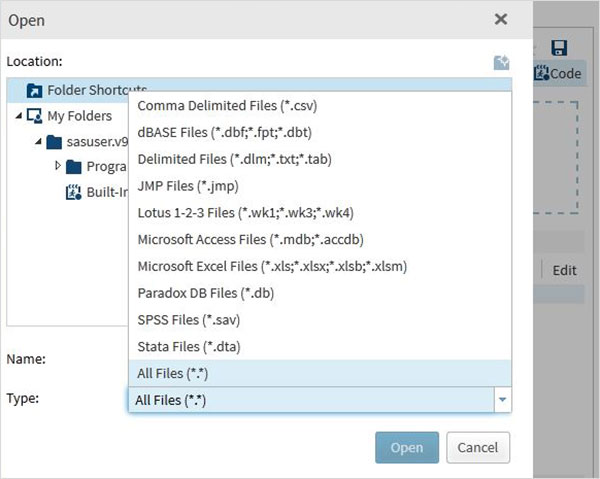
Task: Close the Open dialog
Action: pos(501,19)
